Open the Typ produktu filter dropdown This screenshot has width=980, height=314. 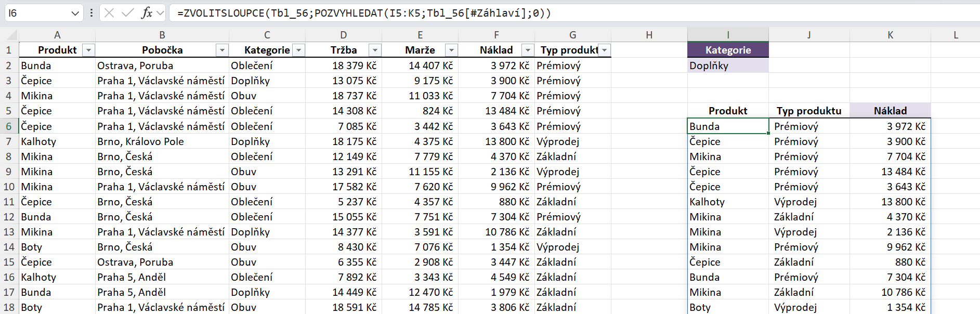604,50
